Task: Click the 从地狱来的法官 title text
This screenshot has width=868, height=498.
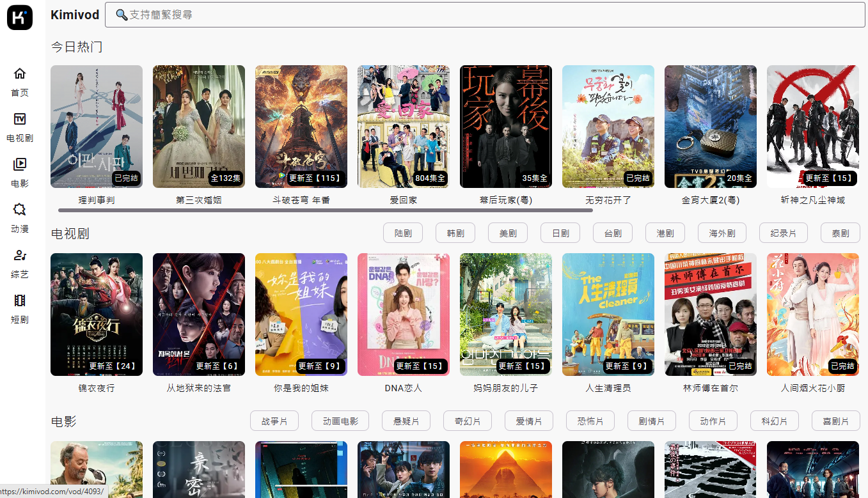Action: pyautogui.click(x=199, y=388)
